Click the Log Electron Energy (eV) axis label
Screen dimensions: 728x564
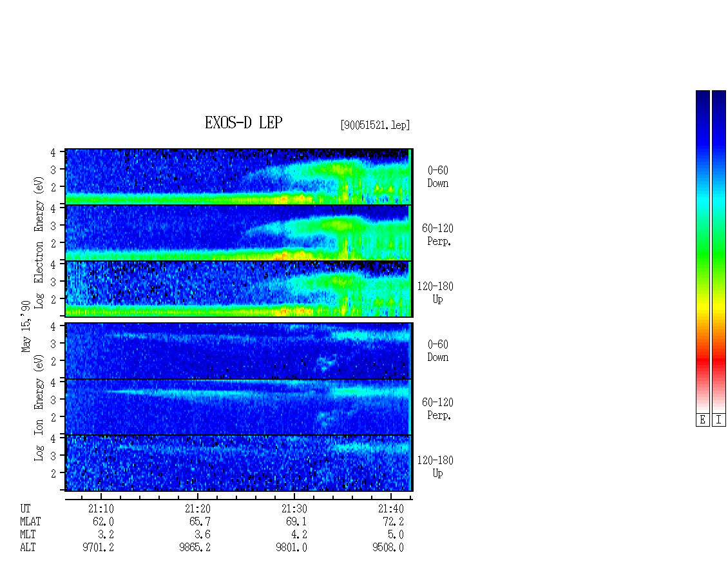click(39, 242)
